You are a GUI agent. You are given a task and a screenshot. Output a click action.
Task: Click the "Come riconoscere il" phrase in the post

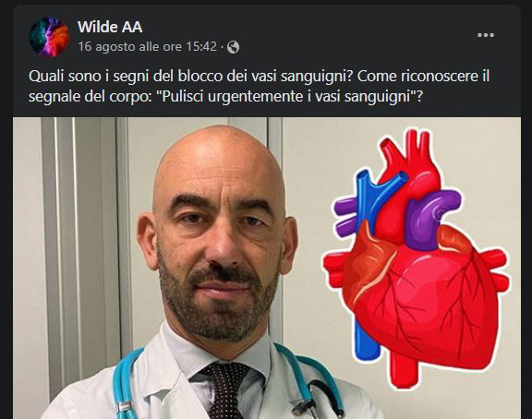(x=423, y=77)
